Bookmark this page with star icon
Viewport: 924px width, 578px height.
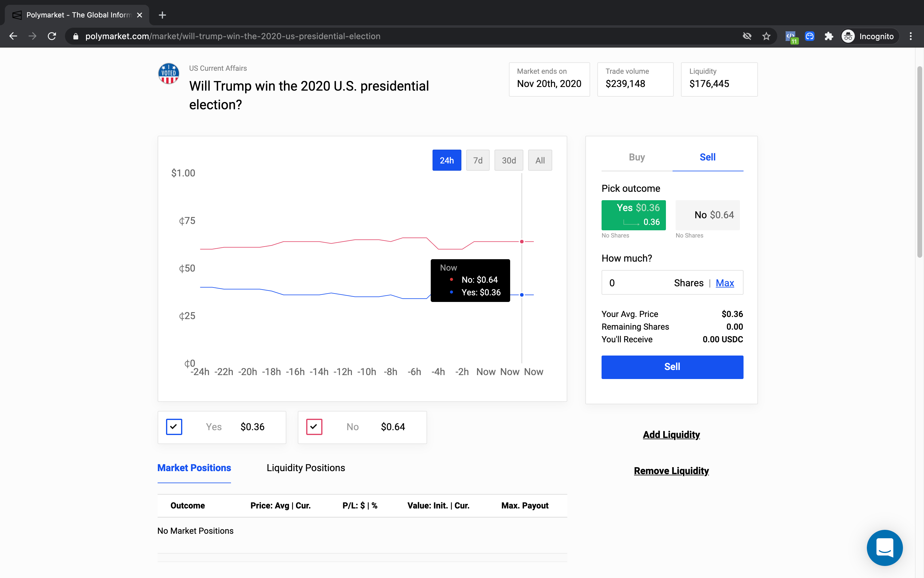tap(766, 36)
